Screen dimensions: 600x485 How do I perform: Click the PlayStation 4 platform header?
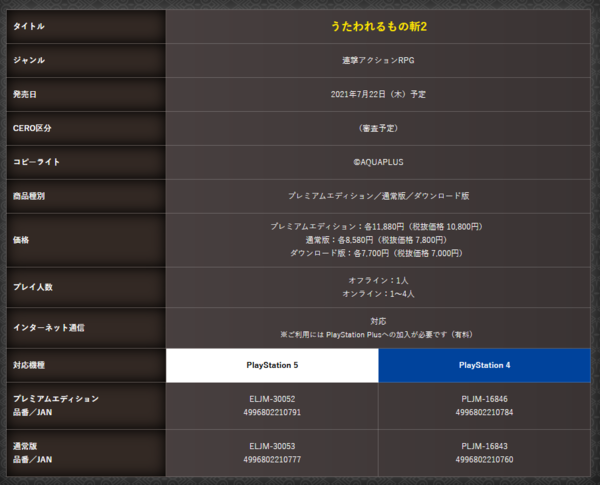(484, 365)
